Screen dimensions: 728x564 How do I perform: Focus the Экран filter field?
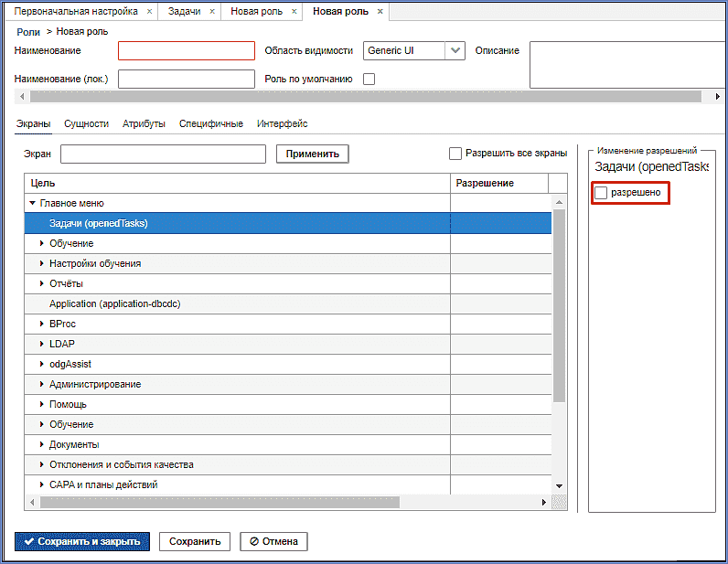164,154
